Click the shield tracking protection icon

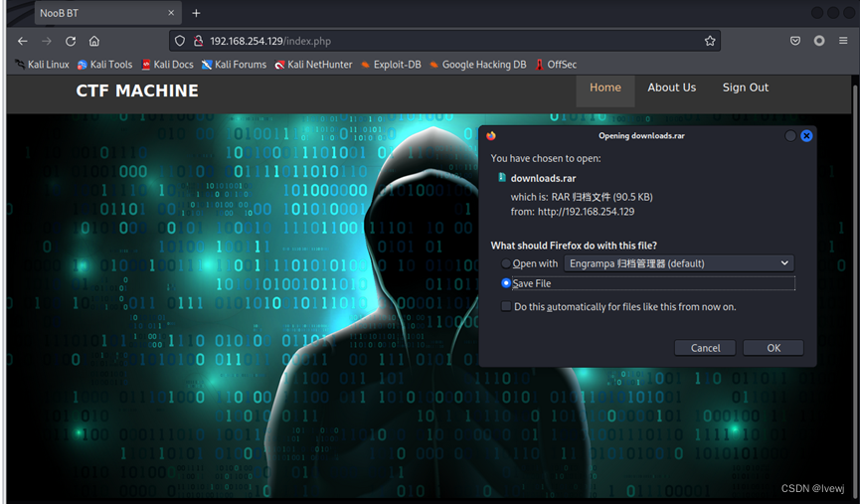(180, 41)
